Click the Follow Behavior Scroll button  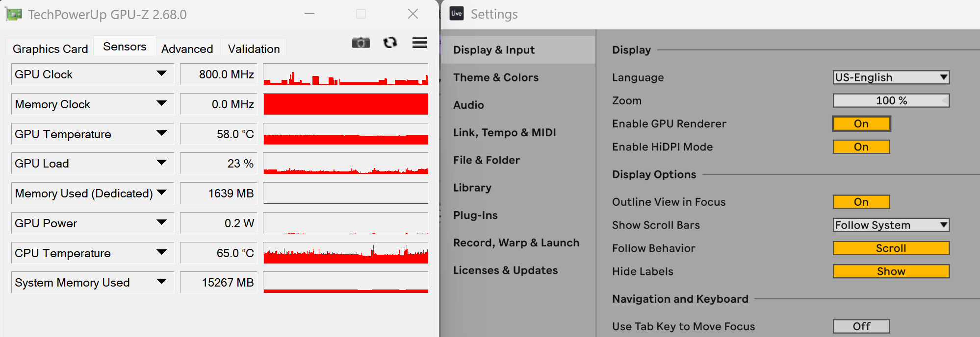(891, 248)
